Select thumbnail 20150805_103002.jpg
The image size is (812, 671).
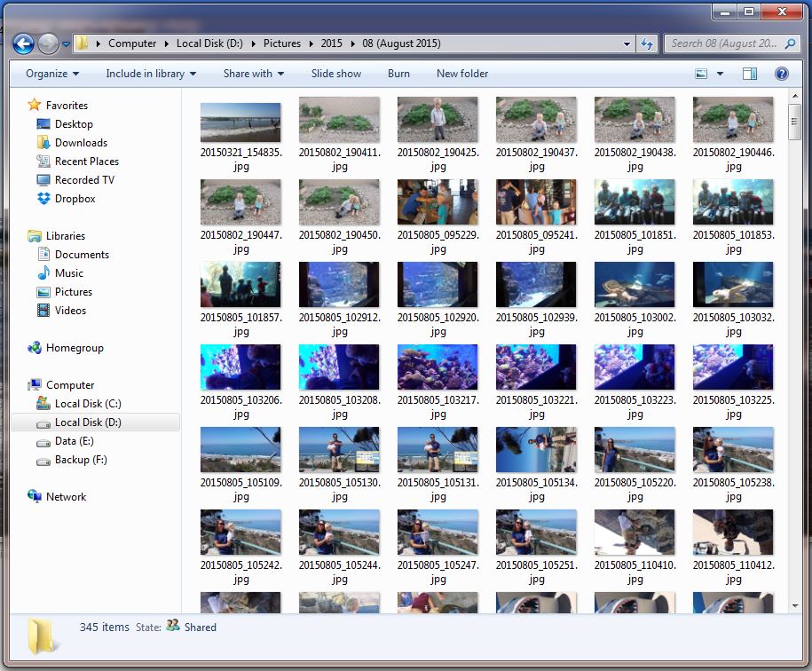click(x=635, y=284)
